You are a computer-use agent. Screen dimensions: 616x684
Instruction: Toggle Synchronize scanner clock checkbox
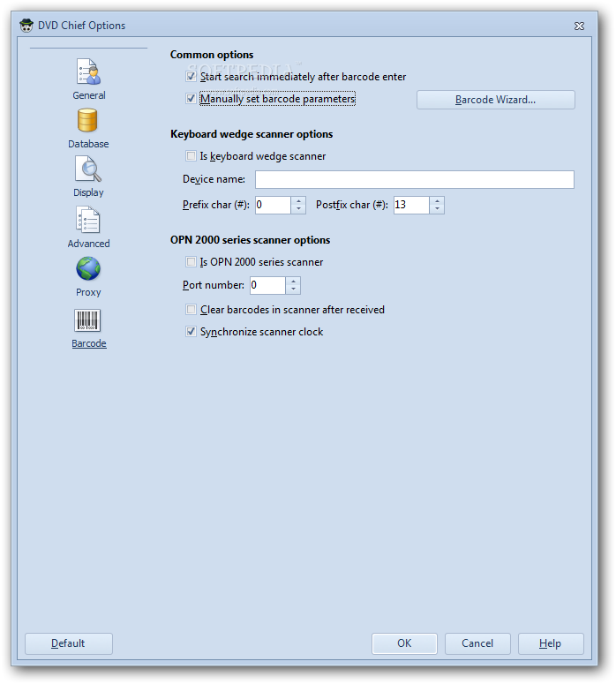(x=191, y=332)
